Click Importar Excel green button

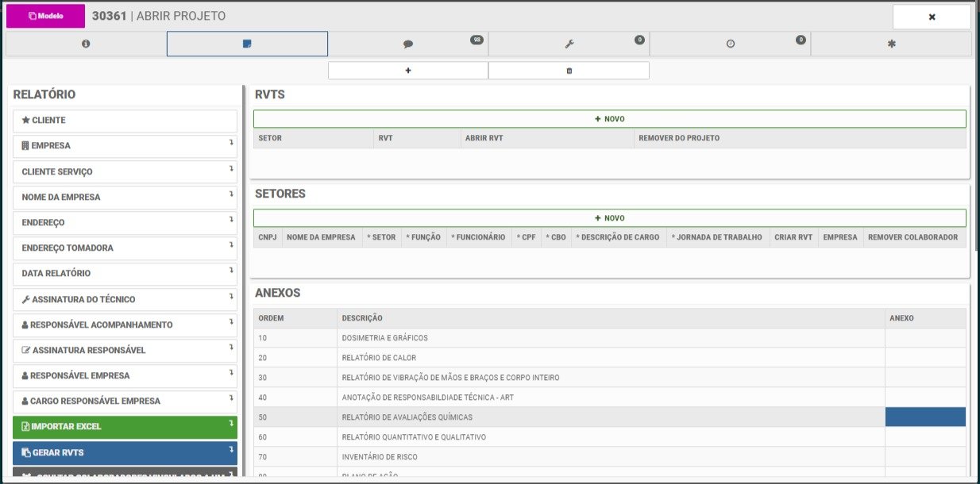[x=125, y=427]
